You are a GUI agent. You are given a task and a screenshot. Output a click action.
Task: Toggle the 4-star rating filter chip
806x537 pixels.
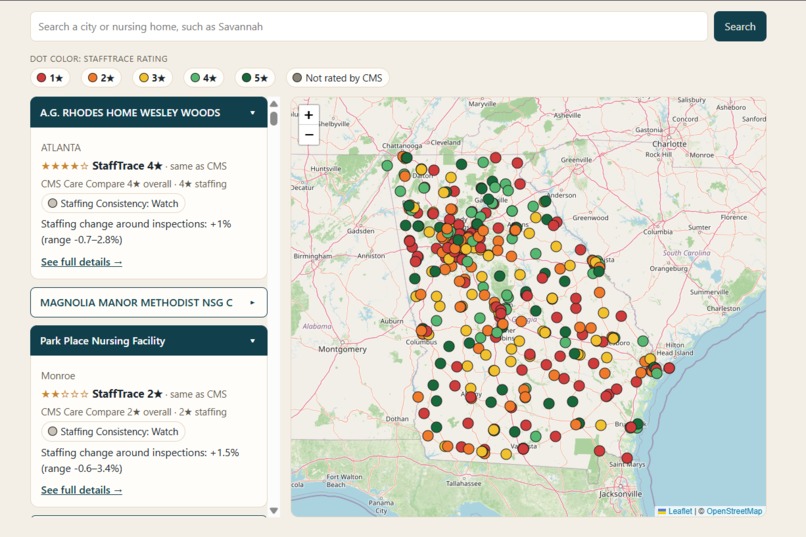pos(204,78)
